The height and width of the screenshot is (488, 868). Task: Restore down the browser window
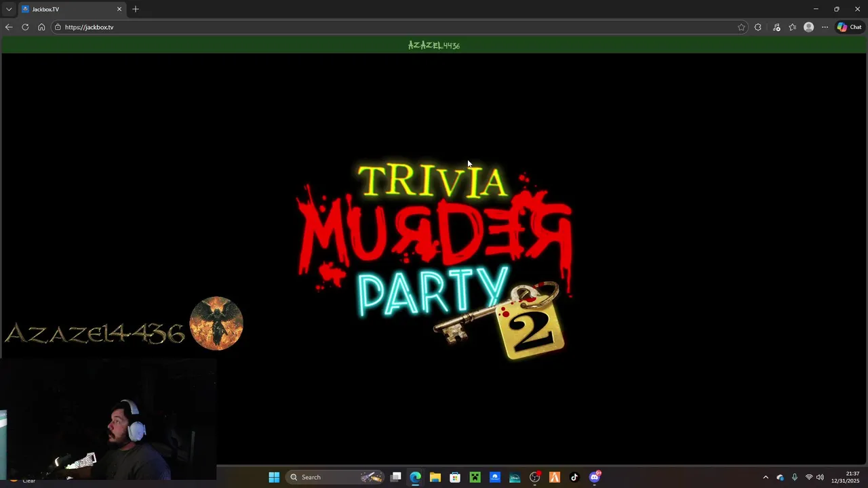point(836,9)
